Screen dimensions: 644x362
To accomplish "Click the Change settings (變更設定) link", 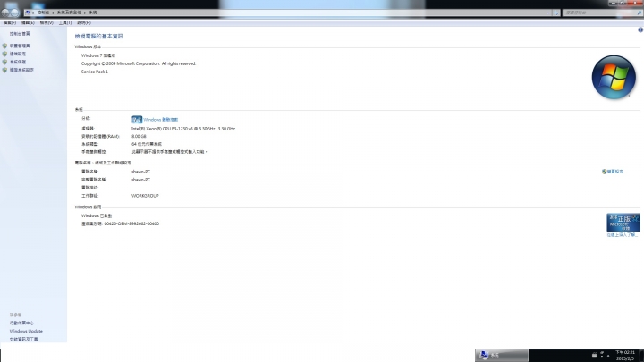I will (x=614, y=172).
